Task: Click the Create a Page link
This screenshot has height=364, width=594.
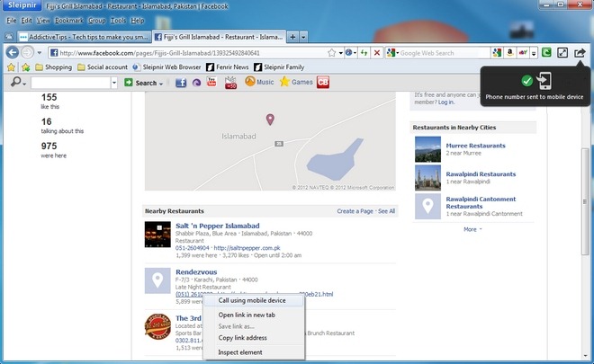Action: pos(355,211)
